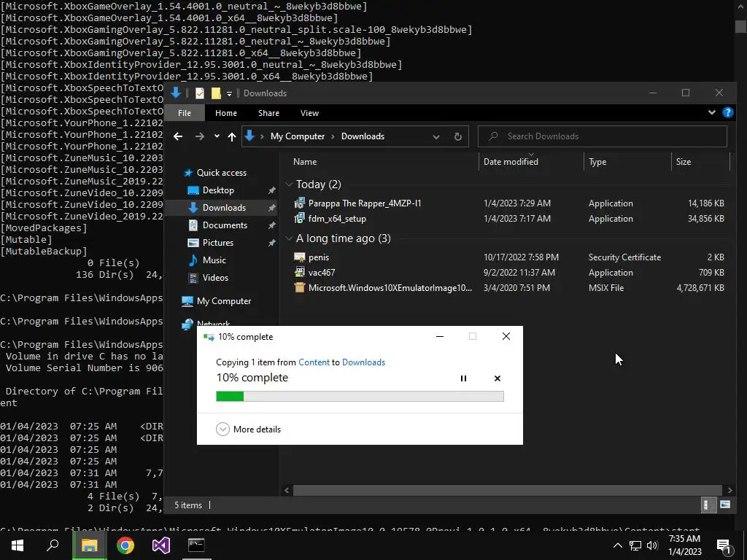Sort by the Type column header
Viewport: 747px width, 560px height.
(x=597, y=162)
